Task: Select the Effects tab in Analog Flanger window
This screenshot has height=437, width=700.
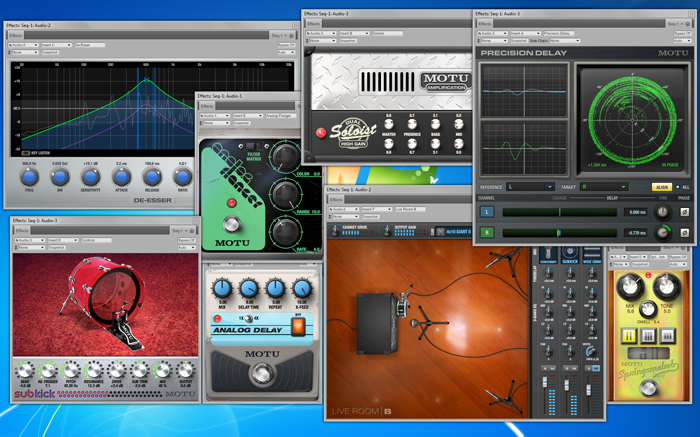Action: pyautogui.click(x=207, y=106)
